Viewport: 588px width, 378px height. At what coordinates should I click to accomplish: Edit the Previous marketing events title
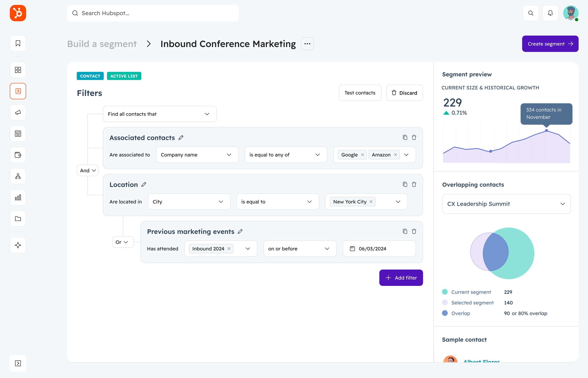tap(240, 231)
